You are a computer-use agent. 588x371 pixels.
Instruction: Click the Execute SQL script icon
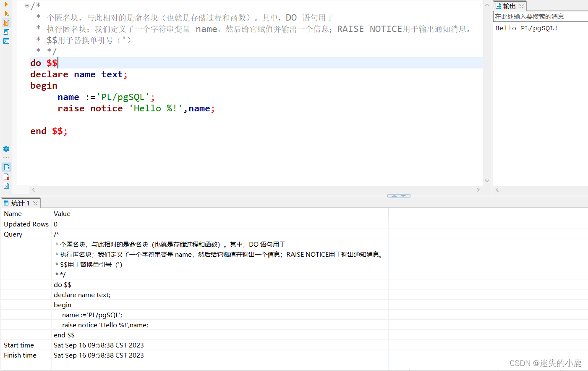[6, 23]
